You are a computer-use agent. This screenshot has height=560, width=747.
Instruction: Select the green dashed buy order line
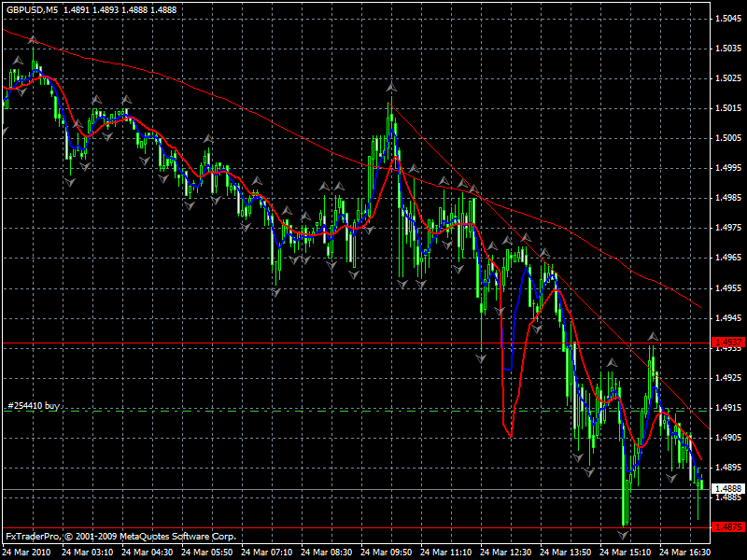357,411
